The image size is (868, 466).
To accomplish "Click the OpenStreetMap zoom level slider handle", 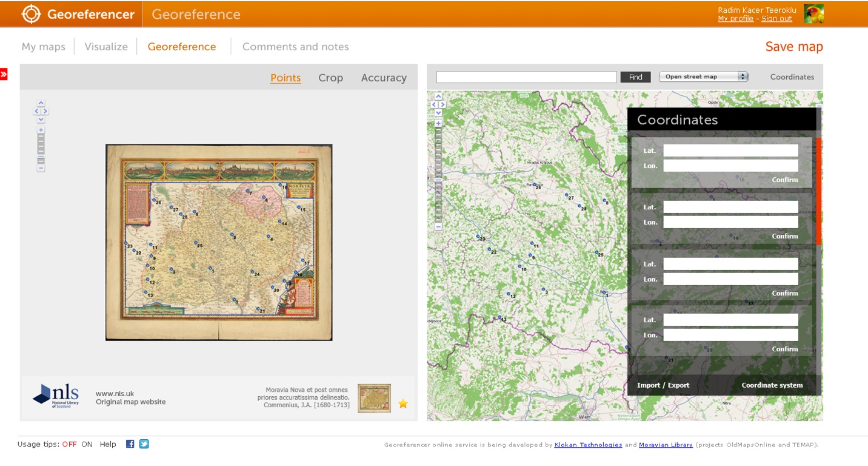I will (x=438, y=180).
